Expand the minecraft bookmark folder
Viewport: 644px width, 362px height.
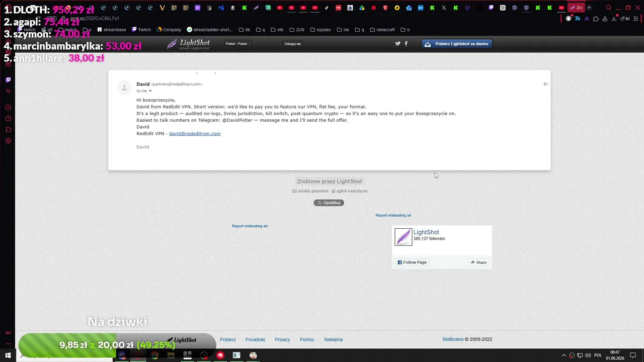[x=382, y=30]
